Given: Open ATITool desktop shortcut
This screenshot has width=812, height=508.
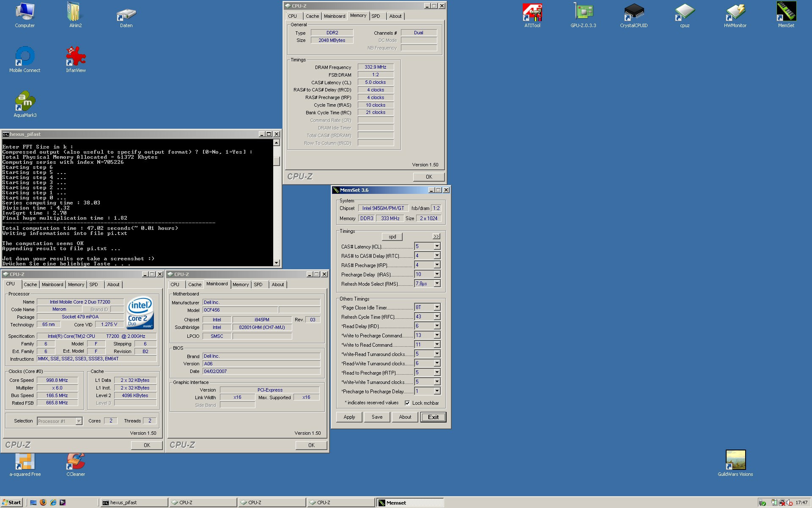Looking at the screenshot, I should click(532, 15).
